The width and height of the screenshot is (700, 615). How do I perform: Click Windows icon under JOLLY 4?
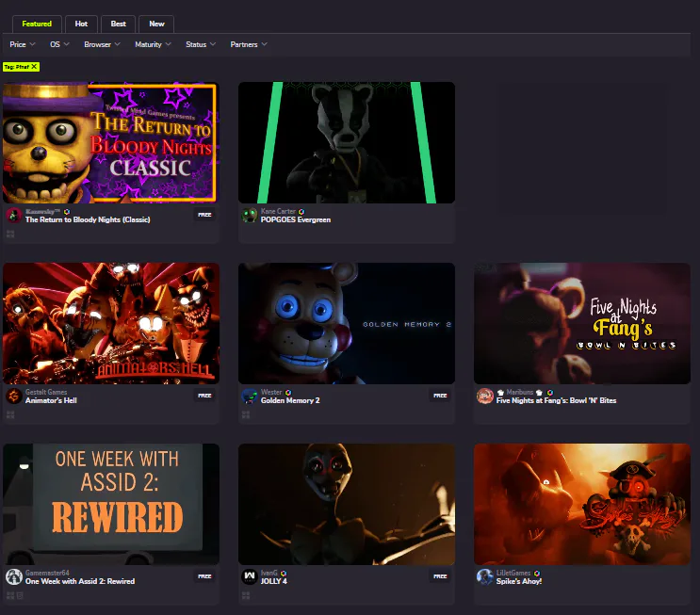tap(246, 595)
